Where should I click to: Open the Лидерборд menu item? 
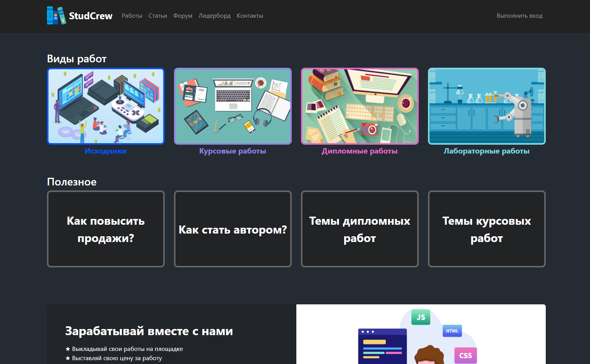214,16
